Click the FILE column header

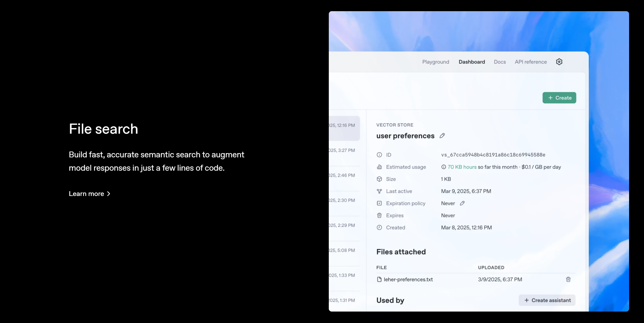[x=381, y=267]
